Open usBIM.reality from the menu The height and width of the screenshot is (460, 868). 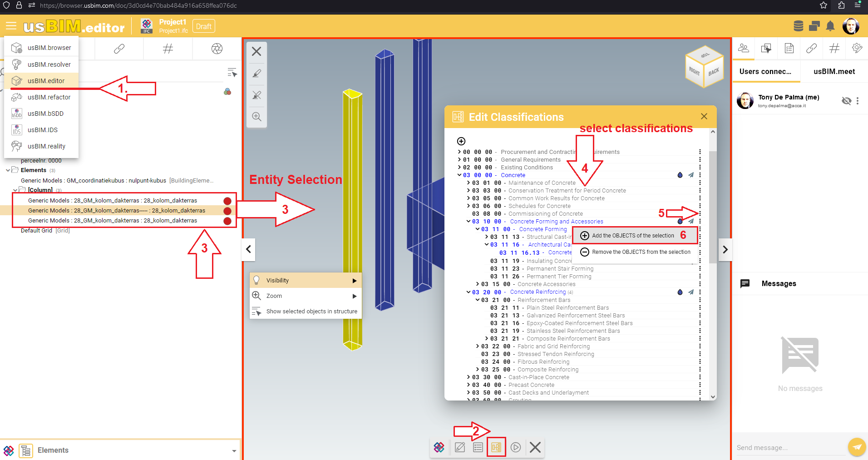tap(41, 146)
